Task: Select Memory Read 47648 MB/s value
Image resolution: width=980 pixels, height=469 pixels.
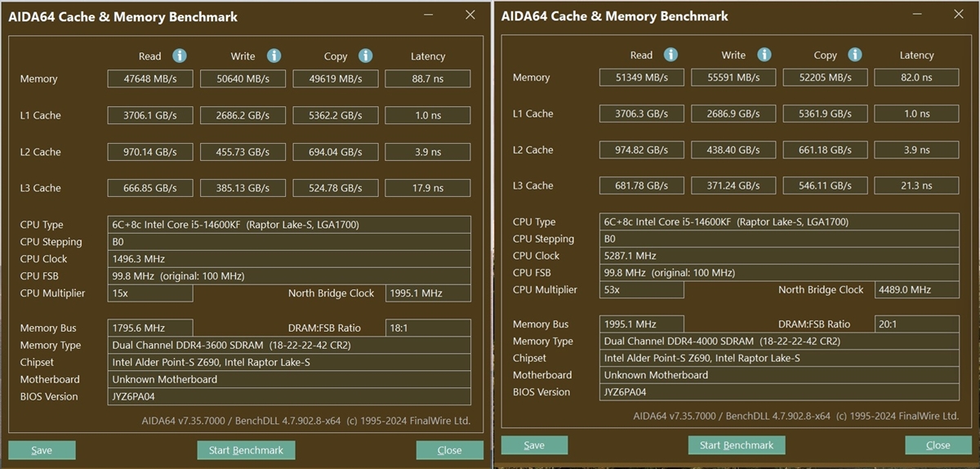Action: point(150,79)
